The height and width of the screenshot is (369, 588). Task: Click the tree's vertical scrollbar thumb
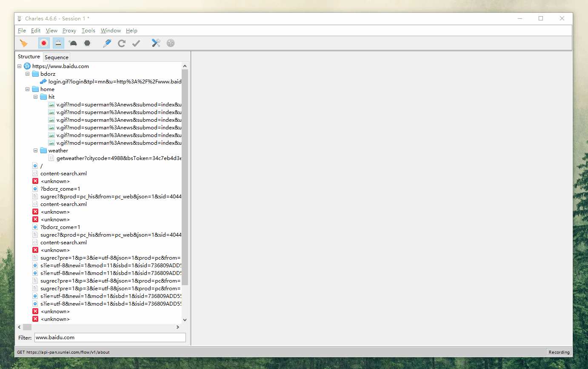[x=185, y=177]
